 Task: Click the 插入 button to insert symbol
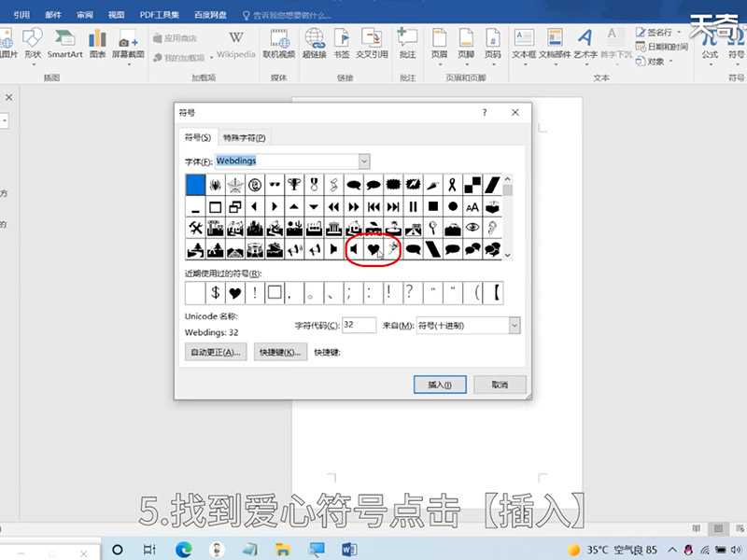tap(440, 384)
